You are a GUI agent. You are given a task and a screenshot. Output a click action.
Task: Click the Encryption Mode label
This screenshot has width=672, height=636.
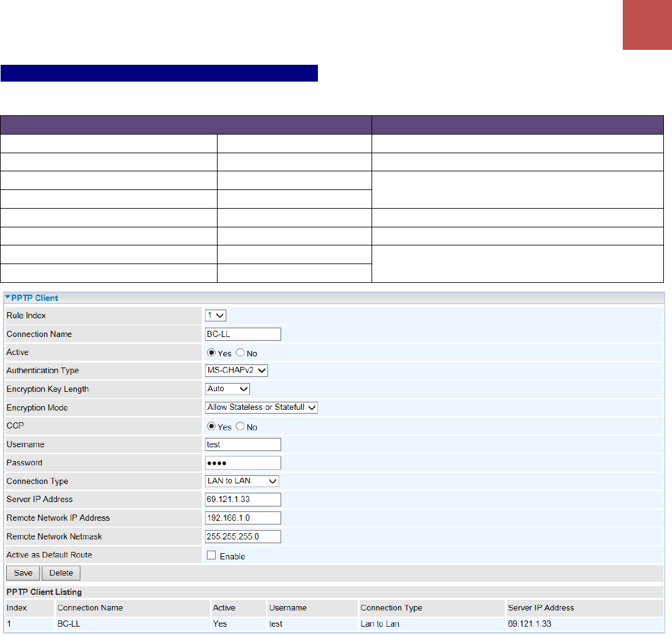pyautogui.click(x=37, y=408)
